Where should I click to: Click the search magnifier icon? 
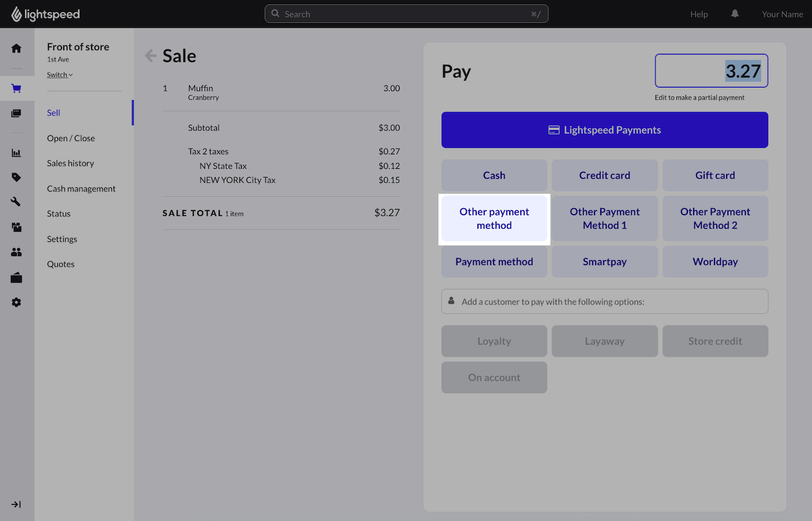tap(275, 13)
